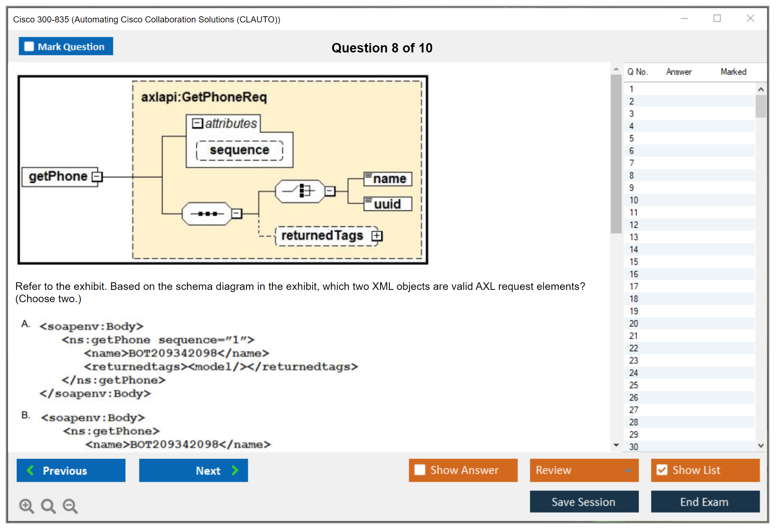Click the zoom out magnifier icon
Viewport: 778px width, 532px height.
(x=70, y=506)
